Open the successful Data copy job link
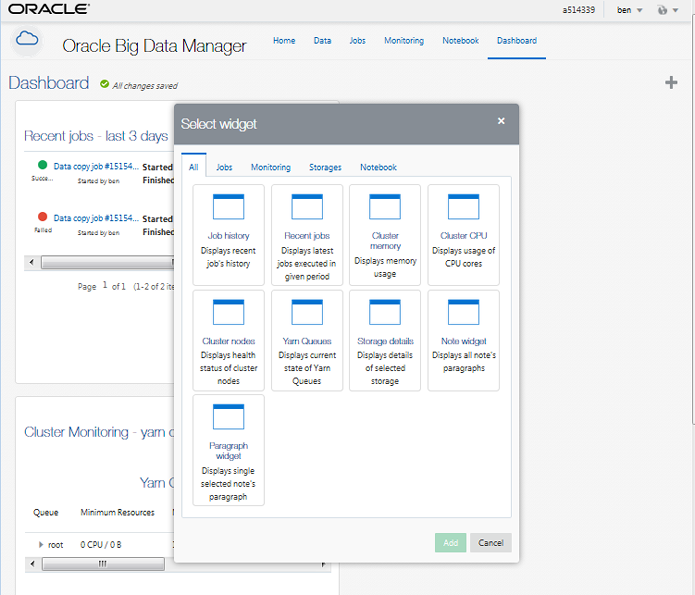Screen dimensions: 695x595 [x=96, y=166]
